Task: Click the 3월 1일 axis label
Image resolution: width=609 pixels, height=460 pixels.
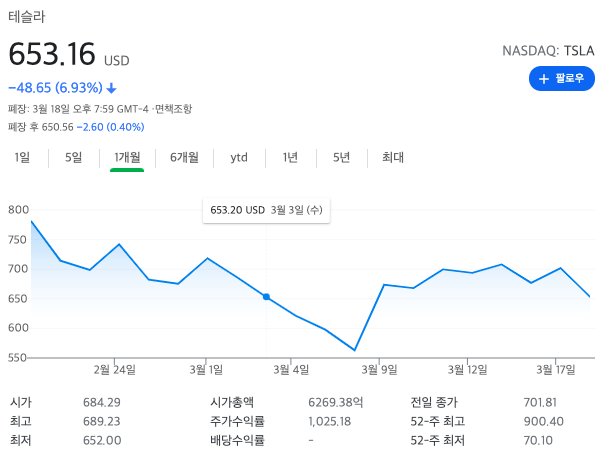Action: pos(206,369)
